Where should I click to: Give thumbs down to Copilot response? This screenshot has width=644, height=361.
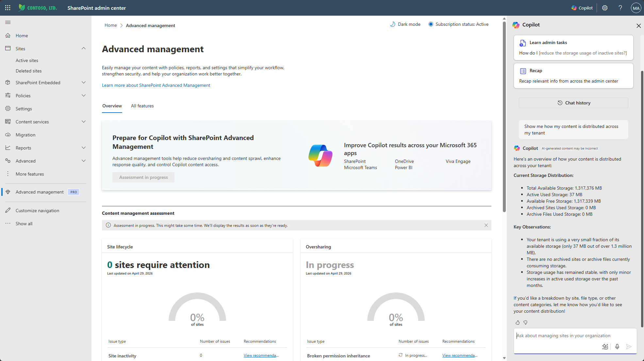point(525,322)
